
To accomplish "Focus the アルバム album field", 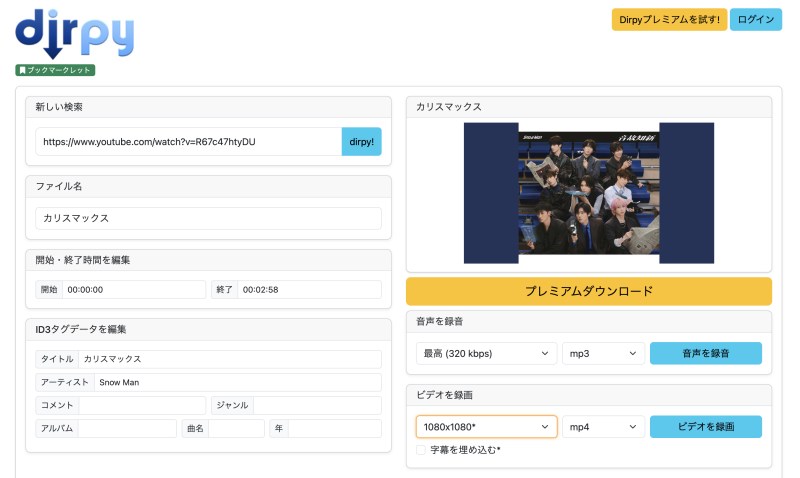I will point(128,429).
